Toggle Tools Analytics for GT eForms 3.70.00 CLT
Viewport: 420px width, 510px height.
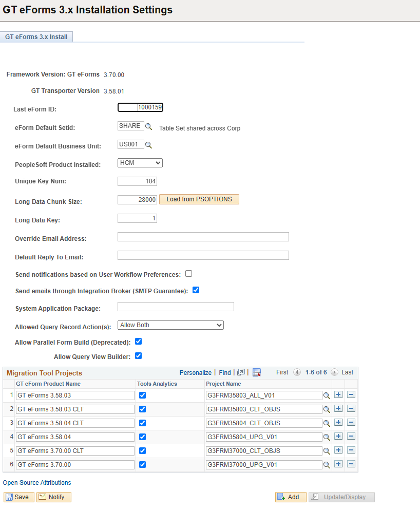tap(142, 450)
